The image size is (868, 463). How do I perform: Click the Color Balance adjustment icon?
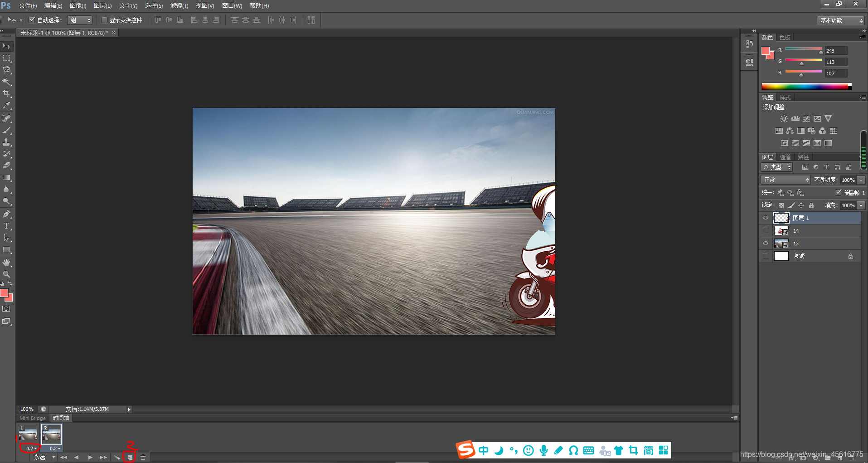(x=790, y=131)
